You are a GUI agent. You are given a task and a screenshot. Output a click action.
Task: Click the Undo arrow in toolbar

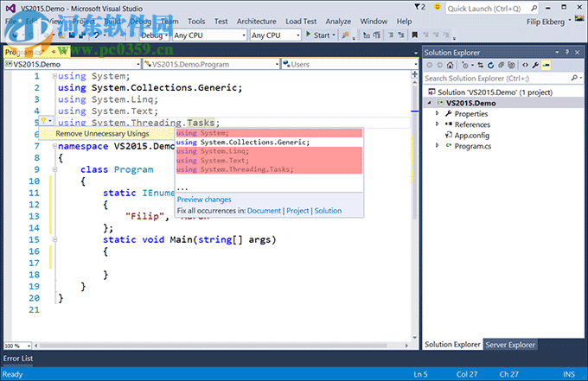coord(96,35)
